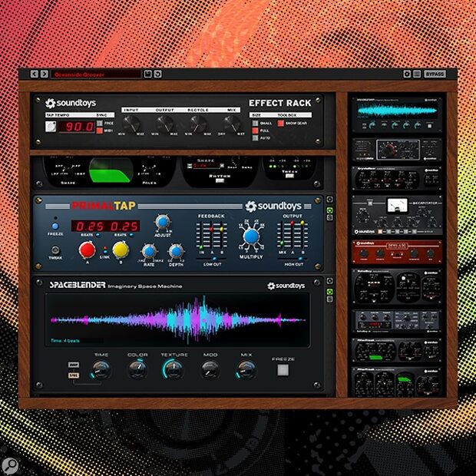Select the red Devil-Loc thumbnail in toolbox
Image resolution: width=476 pixels, height=476 pixels.
[x=397, y=252]
